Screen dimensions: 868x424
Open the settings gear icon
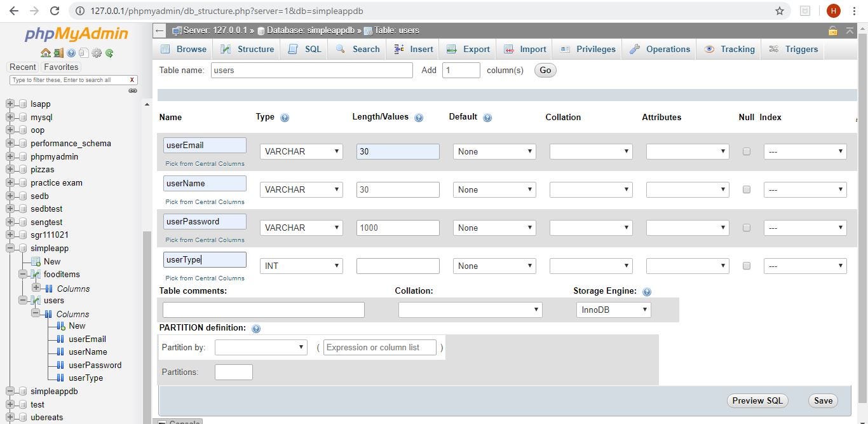[x=97, y=53]
